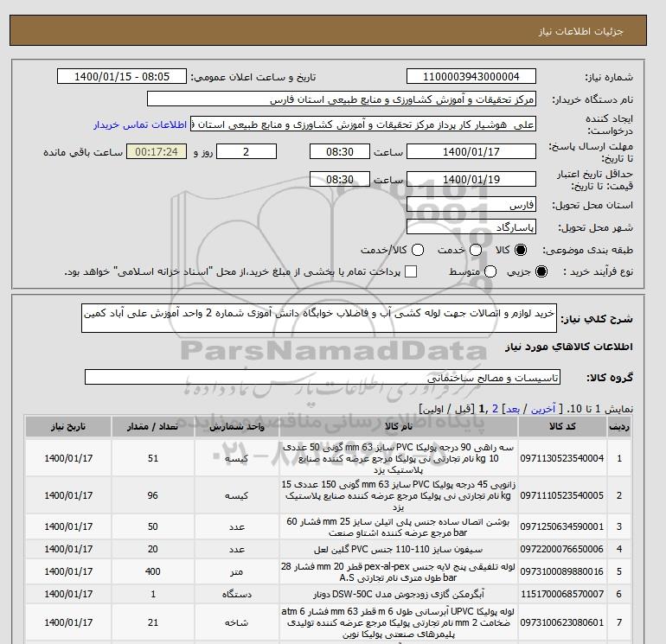
Task: Click the response deadline date 1400/01/17 field
Action: coord(471,151)
